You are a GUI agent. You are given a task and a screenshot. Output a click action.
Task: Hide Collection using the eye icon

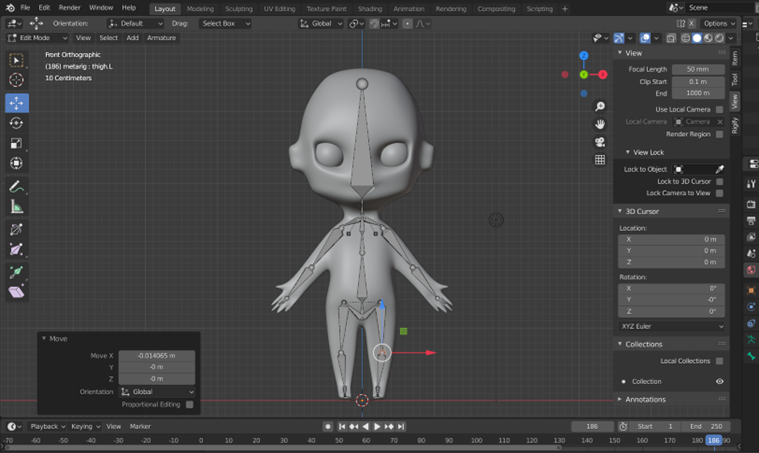[720, 381]
